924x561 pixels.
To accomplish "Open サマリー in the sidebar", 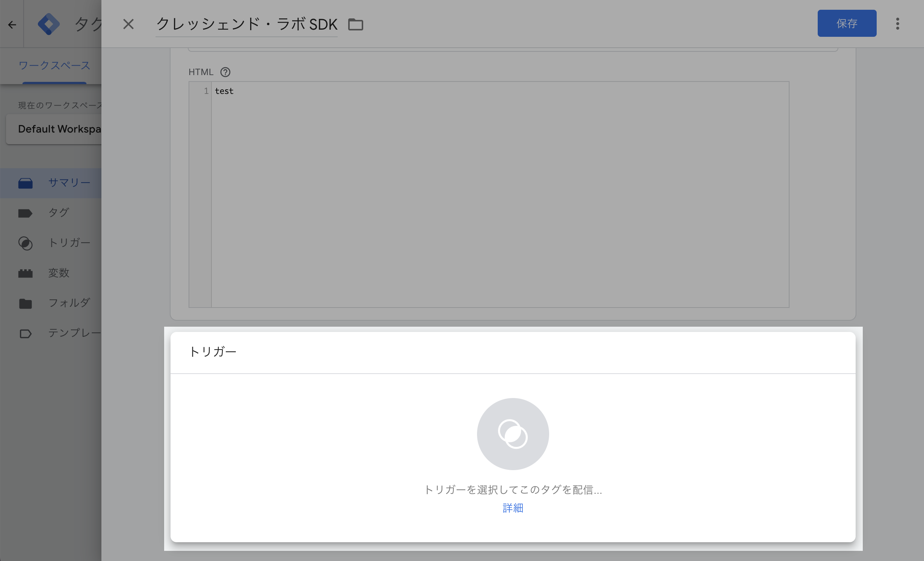I will click(51, 183).
